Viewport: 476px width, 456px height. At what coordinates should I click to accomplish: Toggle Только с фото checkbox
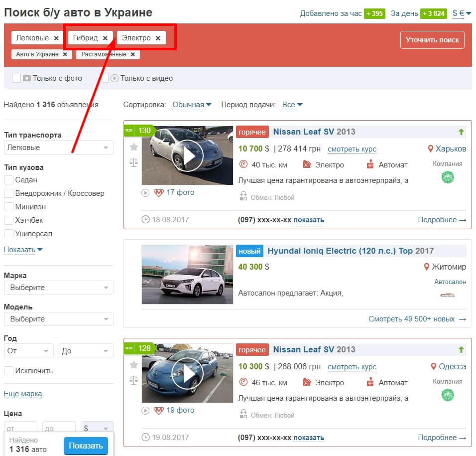tap(16, 78)
